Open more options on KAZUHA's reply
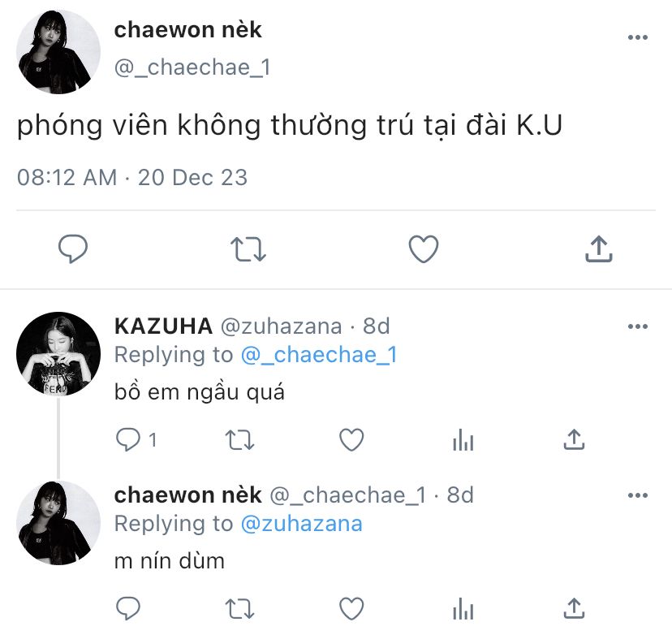Image resolution: width=672 pixels, height=635 pixels. [x=638, y=326]
